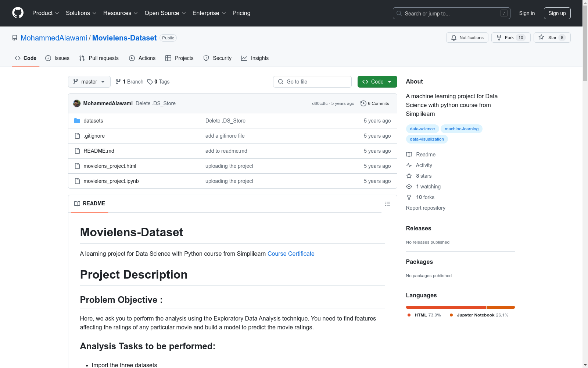Viewport: 588px width, 368px height.
Task: Click the fork count badge showing 10
Action: click(x=521, y=38)
